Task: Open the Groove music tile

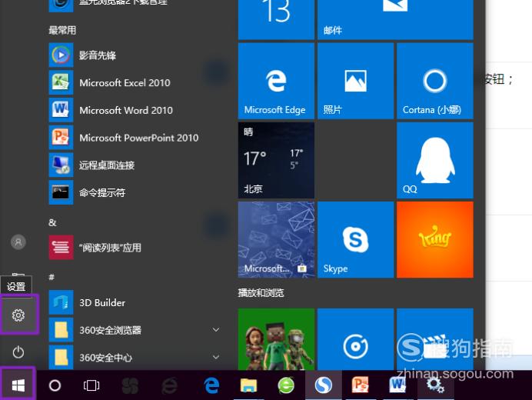Action: (356, 339)
